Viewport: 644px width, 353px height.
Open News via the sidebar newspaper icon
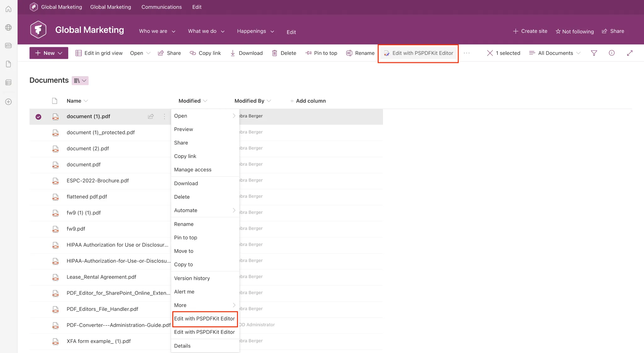click(x=8, y=45)
